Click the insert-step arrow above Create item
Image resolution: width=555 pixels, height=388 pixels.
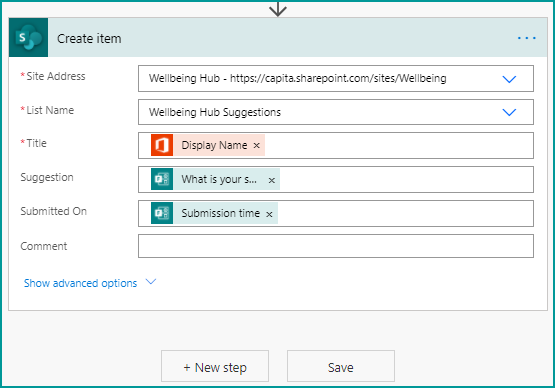(x=278, y=9)
